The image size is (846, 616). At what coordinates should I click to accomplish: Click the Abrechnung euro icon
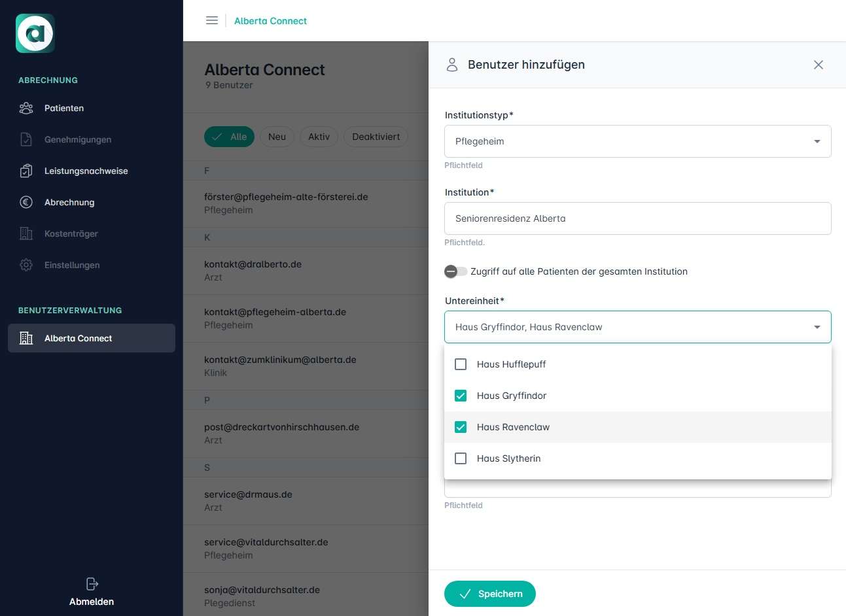[x=26, y=202]
